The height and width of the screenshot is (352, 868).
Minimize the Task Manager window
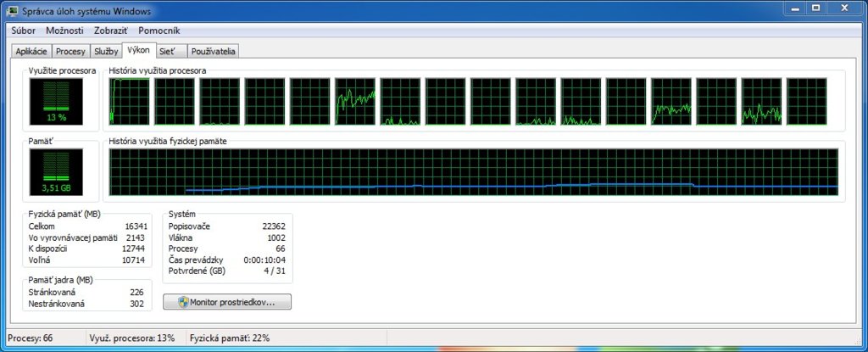click(793, 8)
